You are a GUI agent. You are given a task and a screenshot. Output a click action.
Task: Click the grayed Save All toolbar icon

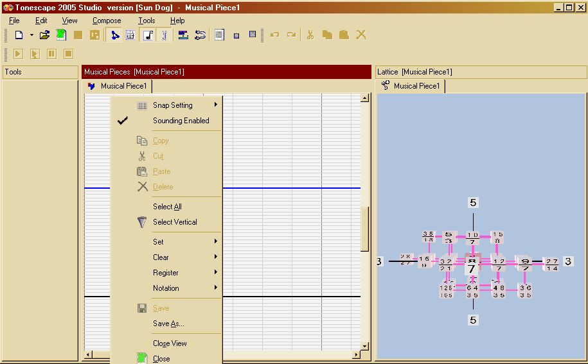point(94,35)
